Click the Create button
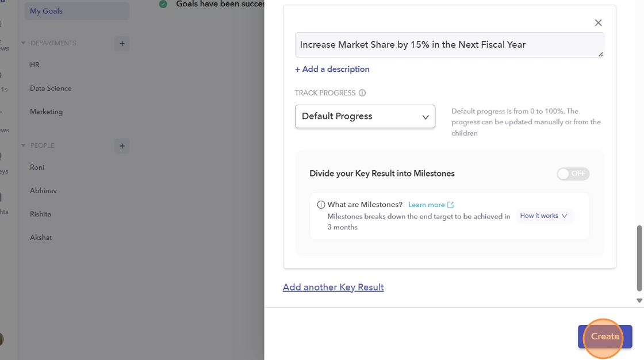 click(x=605, y=337)
